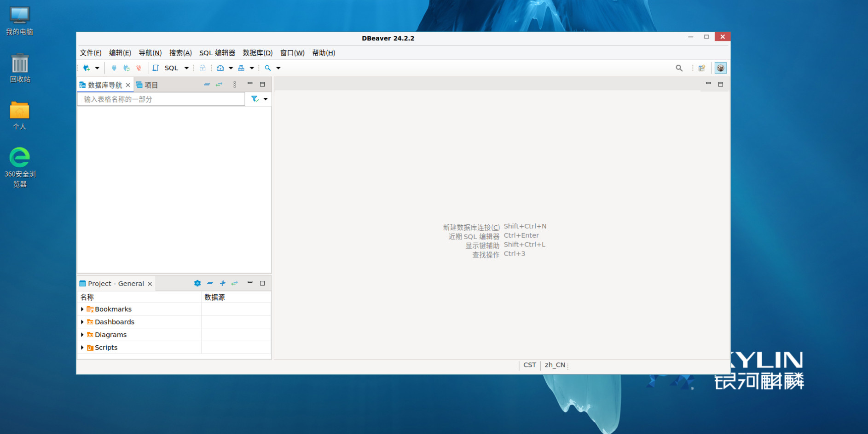Click the zh_CN locale status entry
This screenshot has width=868, height=434.
pos(555,365)
